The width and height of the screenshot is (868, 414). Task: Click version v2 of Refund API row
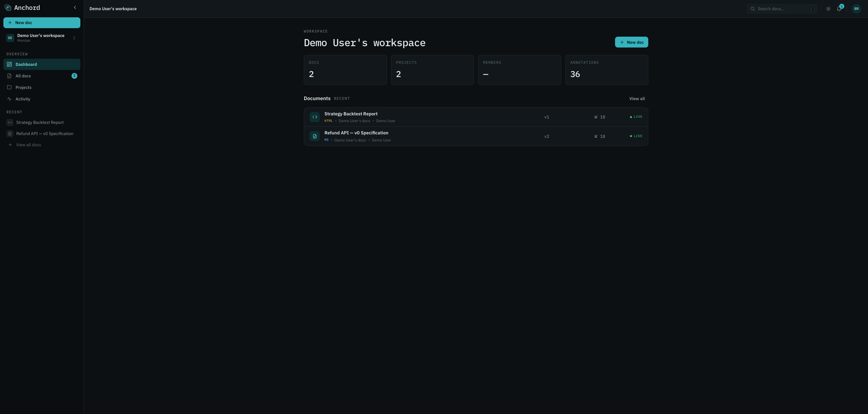pos(547,136)
